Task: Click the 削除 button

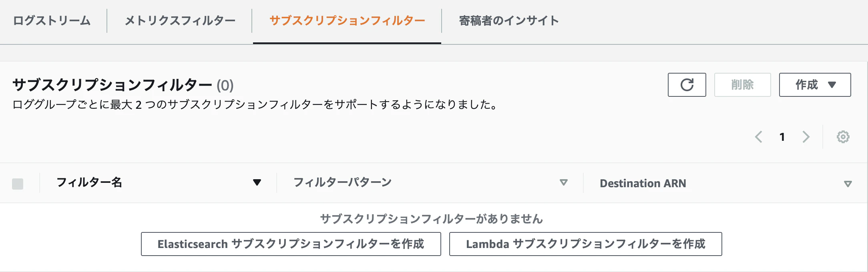Action: pos(742,85)
